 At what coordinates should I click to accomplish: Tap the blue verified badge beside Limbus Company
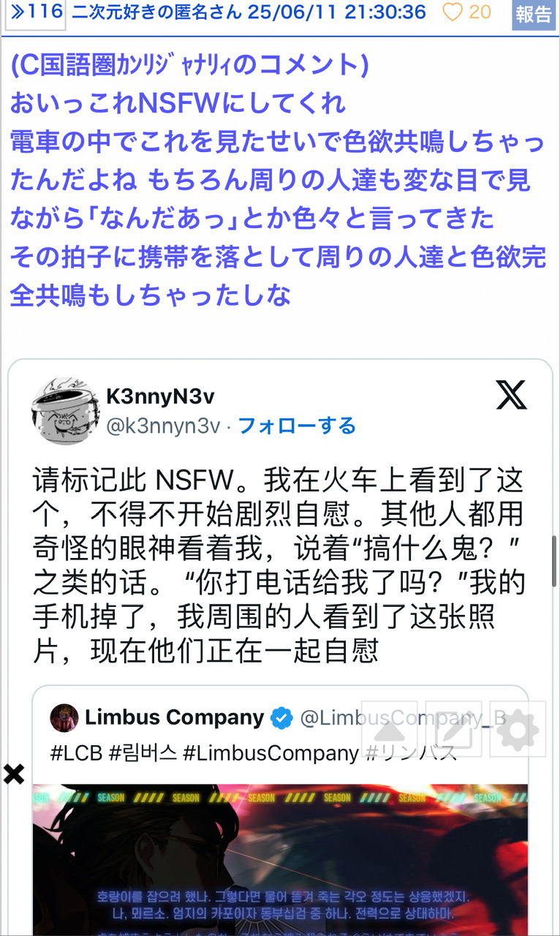(x=281, y=719)
